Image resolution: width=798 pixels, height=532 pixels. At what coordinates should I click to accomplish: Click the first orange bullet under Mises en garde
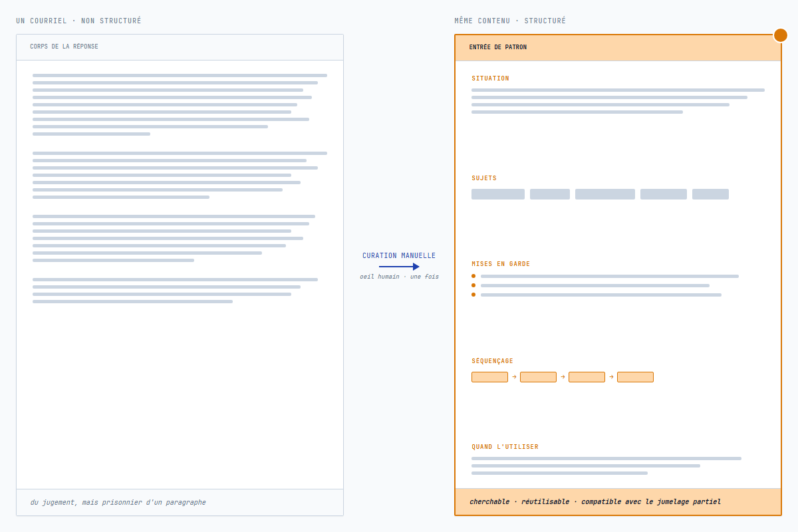(473, 276)
